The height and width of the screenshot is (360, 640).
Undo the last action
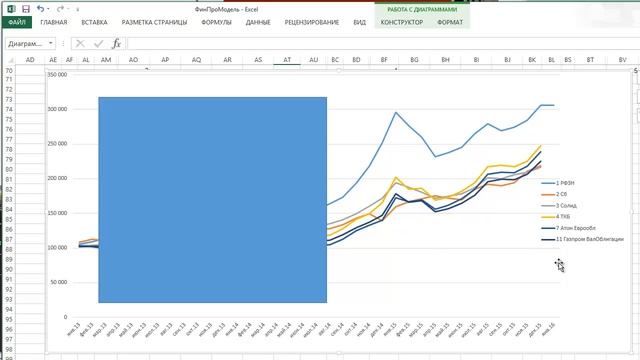tap(40, 9)
